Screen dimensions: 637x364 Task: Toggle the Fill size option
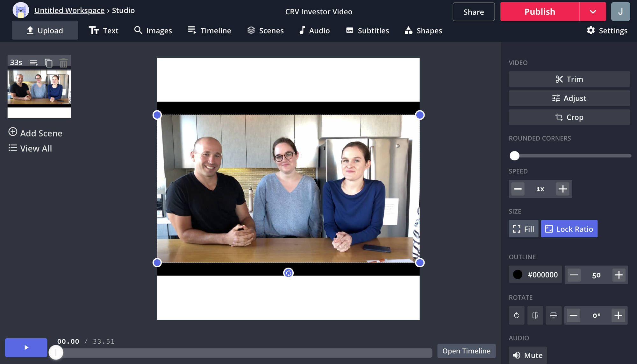click(523, 229)
